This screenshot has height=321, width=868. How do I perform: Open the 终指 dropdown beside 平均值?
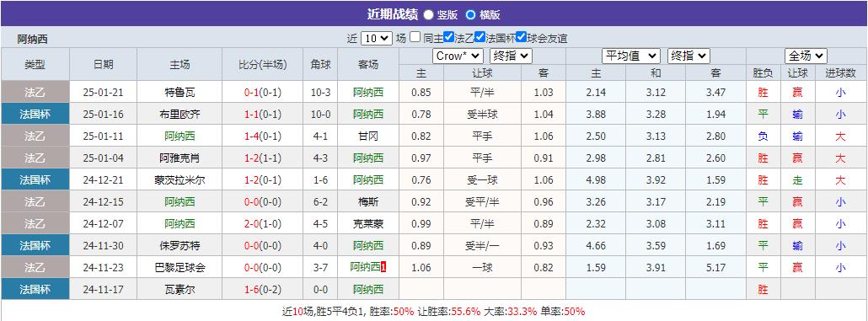pos(689,56)
